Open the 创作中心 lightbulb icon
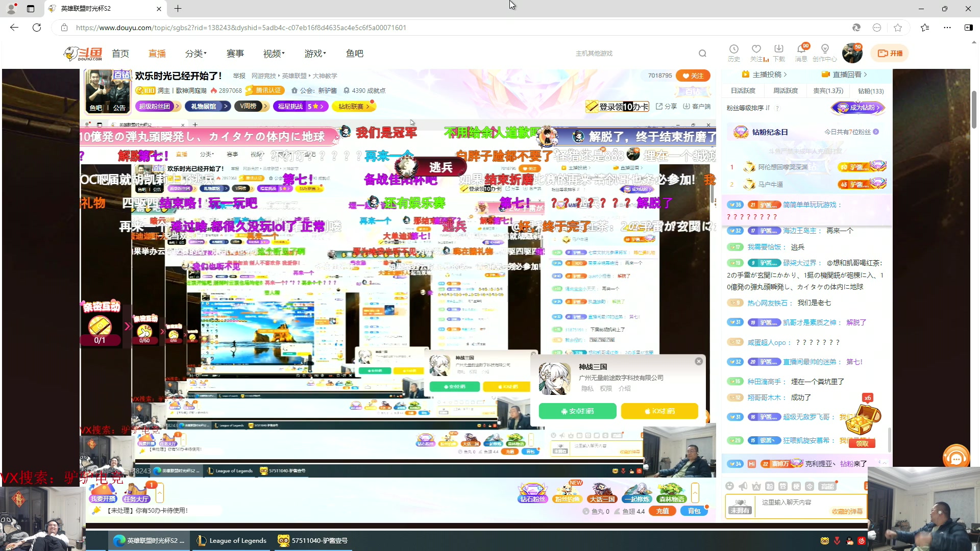The height and width of the screenshot is (551, 980). click(824, 53)
